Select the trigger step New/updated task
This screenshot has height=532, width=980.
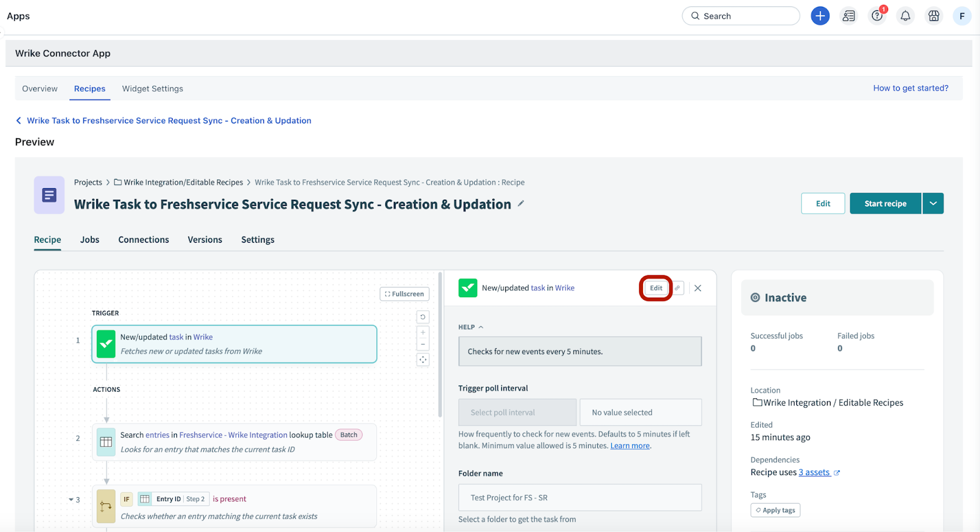point(234,344)
